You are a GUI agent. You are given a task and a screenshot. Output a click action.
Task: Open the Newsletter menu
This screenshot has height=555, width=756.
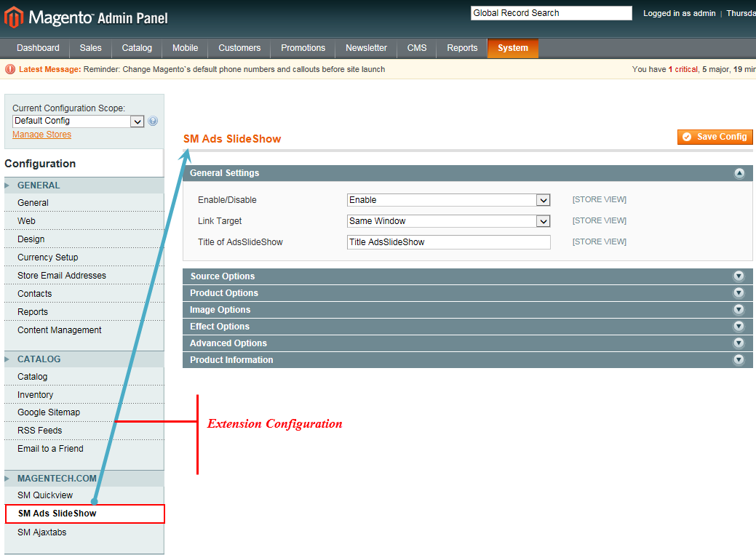[x=366, y=48]
